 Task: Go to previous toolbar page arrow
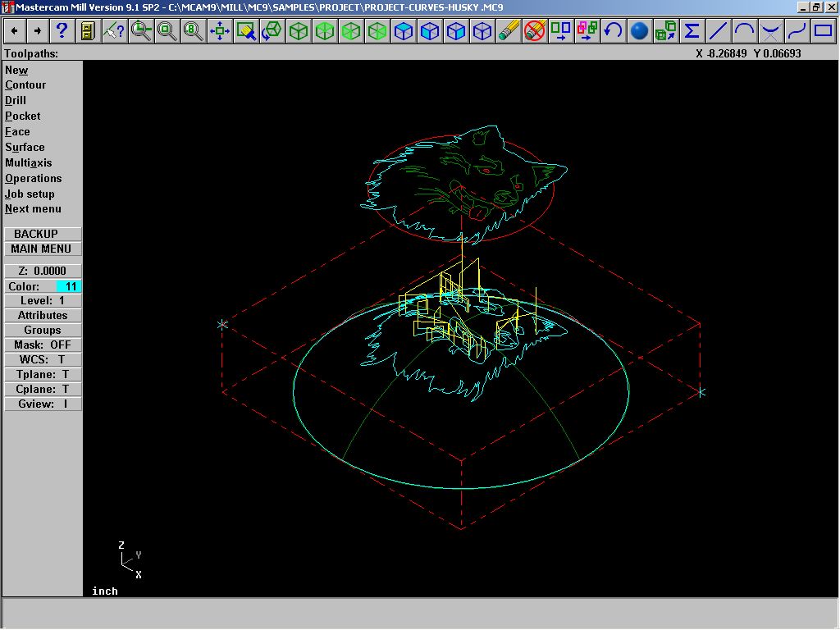click(x=15, y=31)
